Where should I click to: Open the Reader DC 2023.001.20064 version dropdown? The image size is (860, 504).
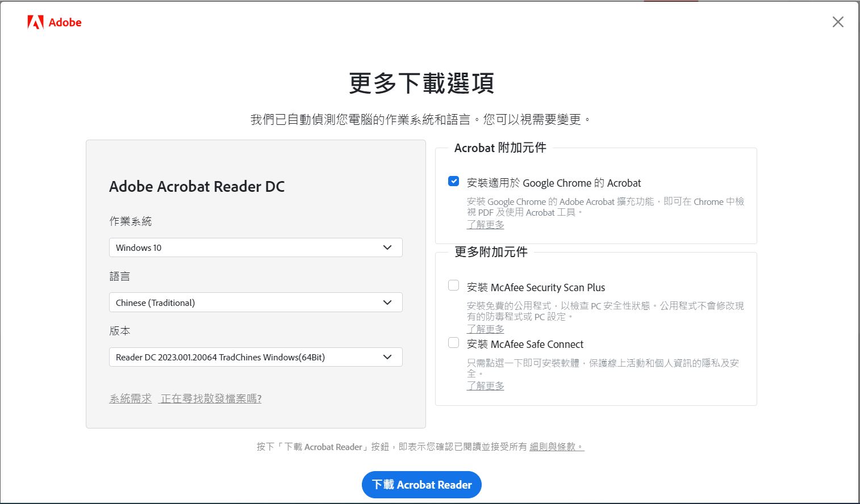click(256, 357)
